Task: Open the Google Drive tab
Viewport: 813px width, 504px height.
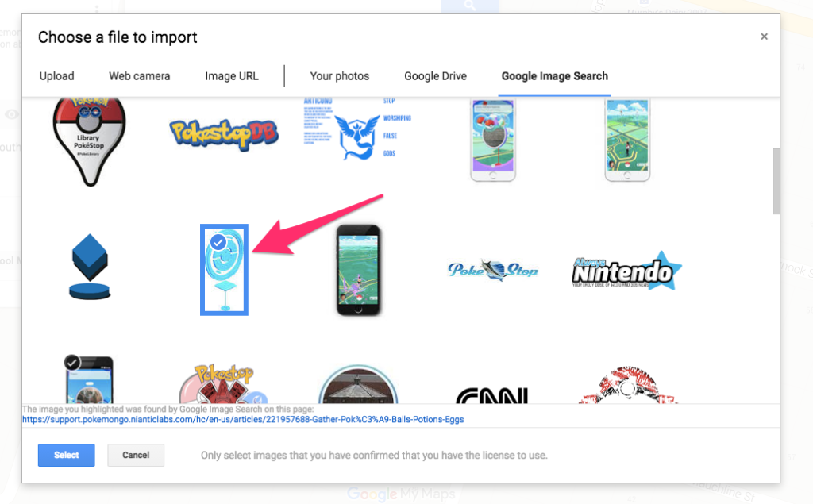Action: (436, 76)
